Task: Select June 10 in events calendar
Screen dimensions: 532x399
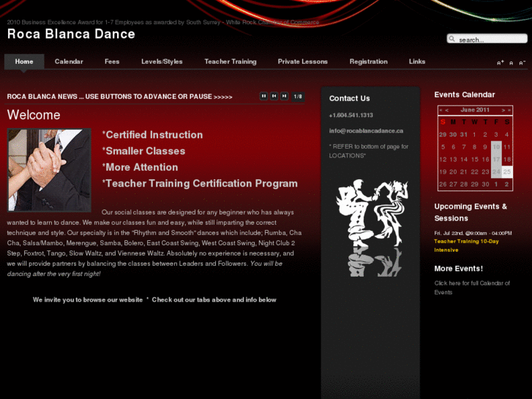Action: (496, 147)
